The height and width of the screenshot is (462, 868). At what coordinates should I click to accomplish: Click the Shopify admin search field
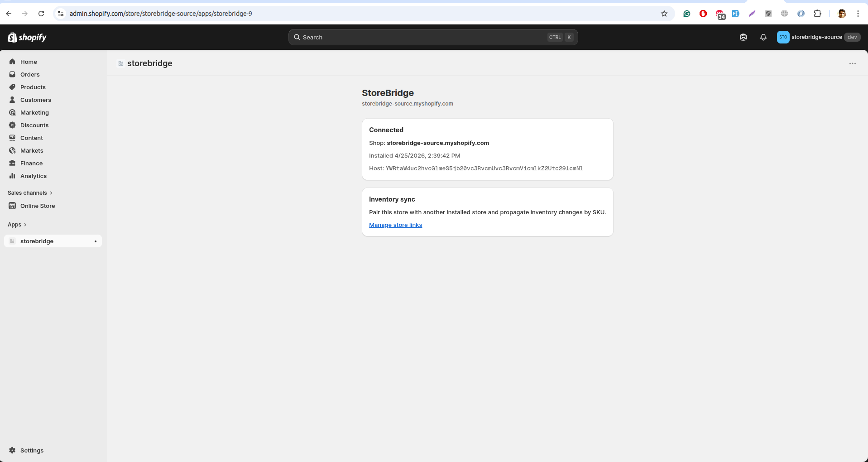433,37
